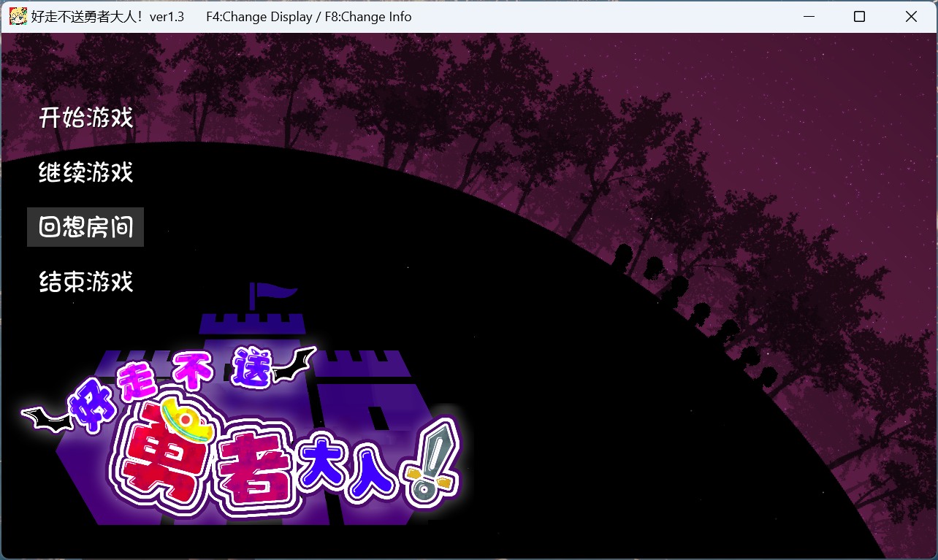The image size is (938, 560).
Task: Select 继续游戏 to continue a saved game
Action: (85, 172)
